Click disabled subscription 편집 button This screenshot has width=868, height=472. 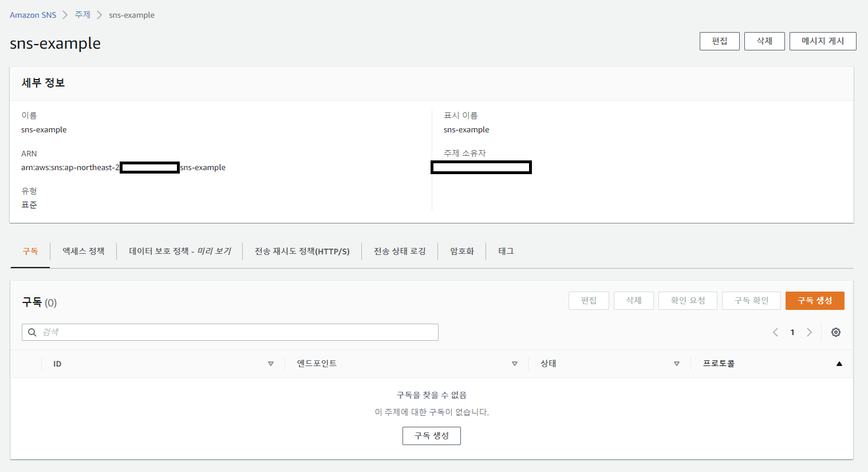point(589,301)
